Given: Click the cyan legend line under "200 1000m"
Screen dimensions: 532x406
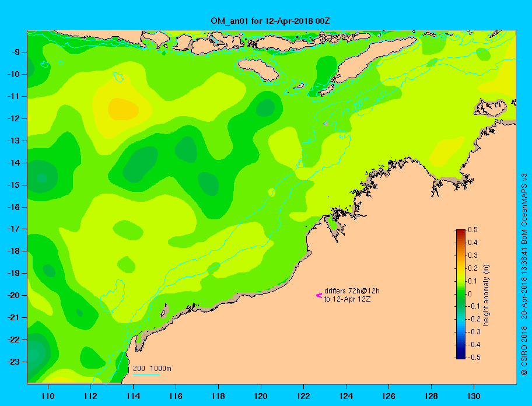Looking at the screenshot, I should tap(146, 375).
